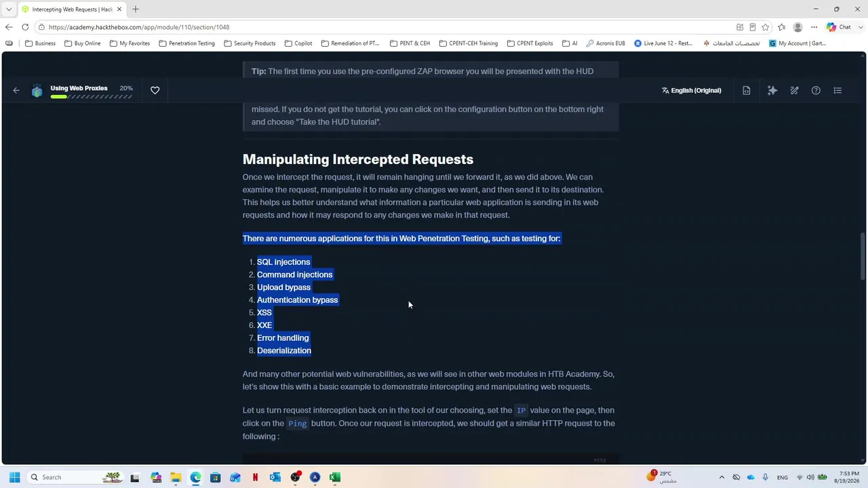Click the Deserialization list item
Screen dimensions: 868x488
284,350
